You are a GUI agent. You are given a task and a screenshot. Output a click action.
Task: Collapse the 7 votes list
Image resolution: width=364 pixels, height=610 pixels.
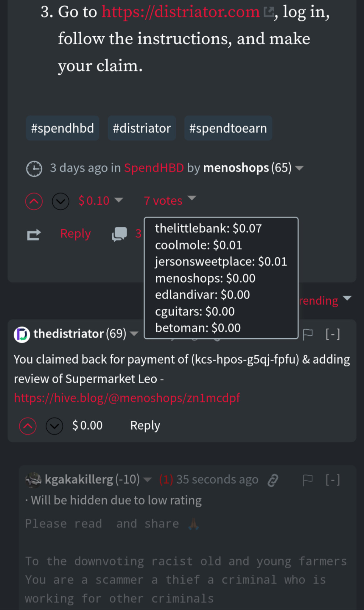192,198
